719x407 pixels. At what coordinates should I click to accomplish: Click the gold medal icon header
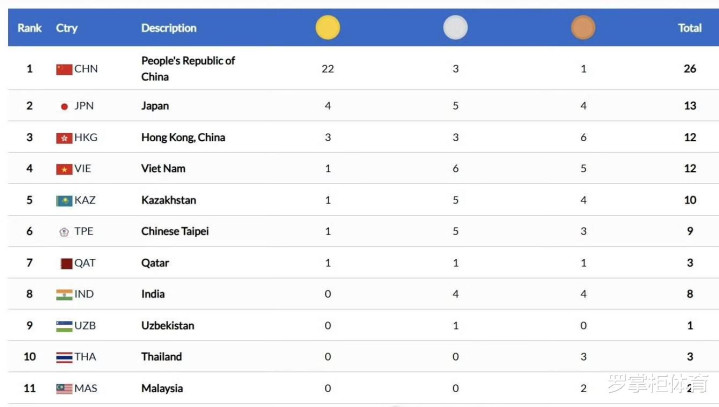point(327,28)
